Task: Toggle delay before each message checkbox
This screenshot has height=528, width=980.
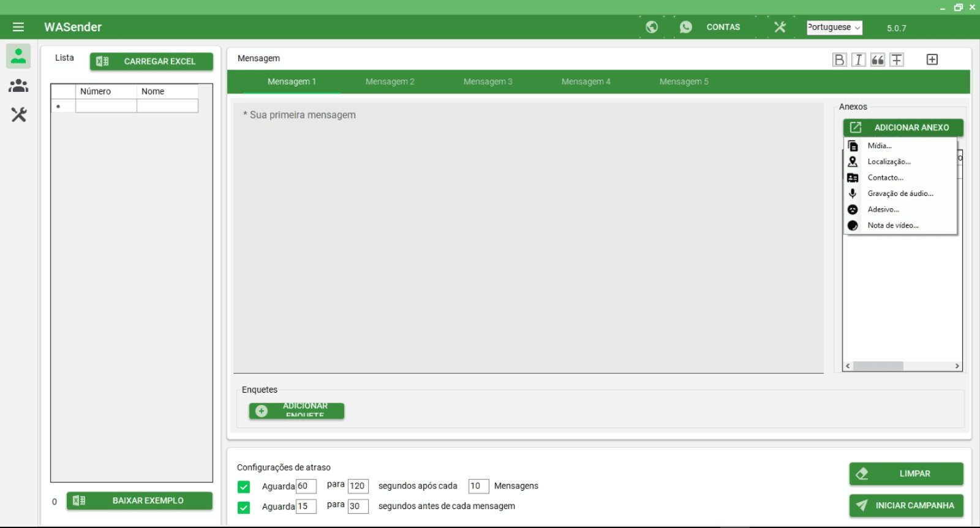Action: coord(244,507)
